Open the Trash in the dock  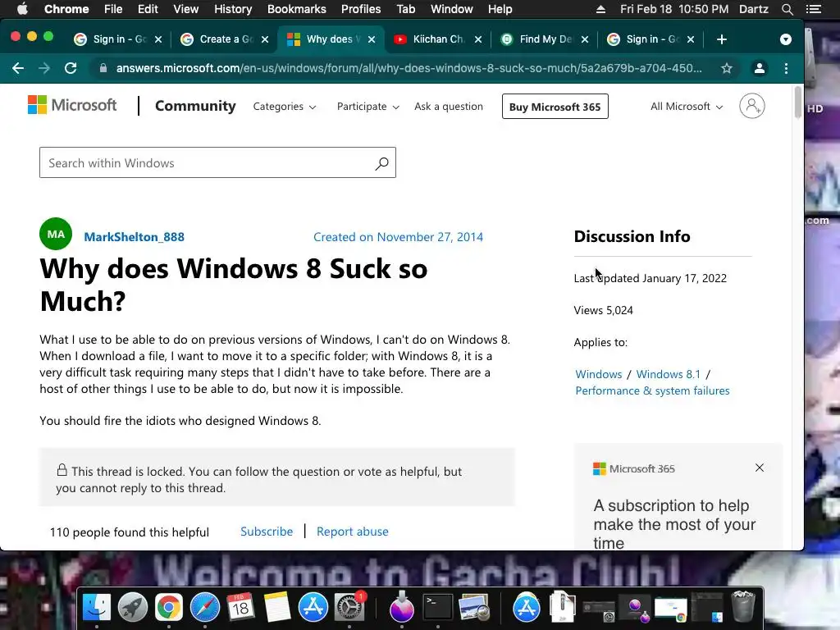[x=743, y=606]
